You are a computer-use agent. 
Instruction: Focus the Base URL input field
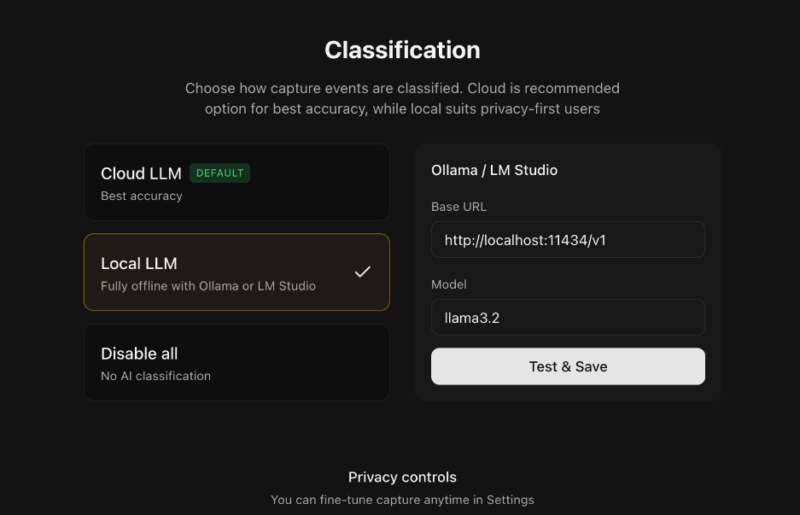pos(567,240)
